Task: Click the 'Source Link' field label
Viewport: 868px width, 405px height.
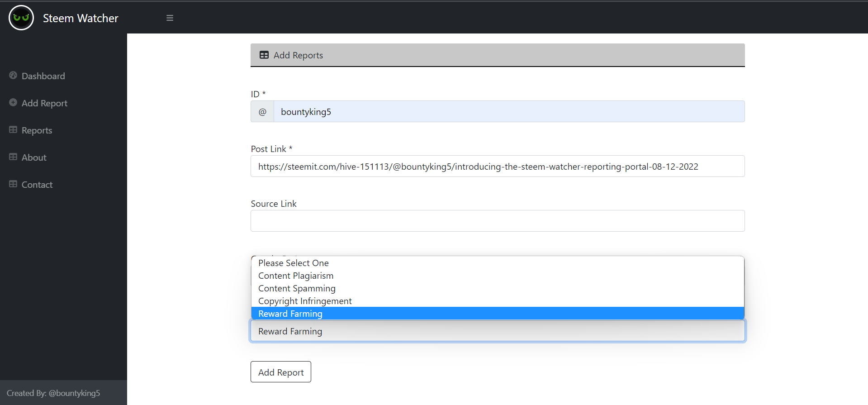Action: coord(274,204)
